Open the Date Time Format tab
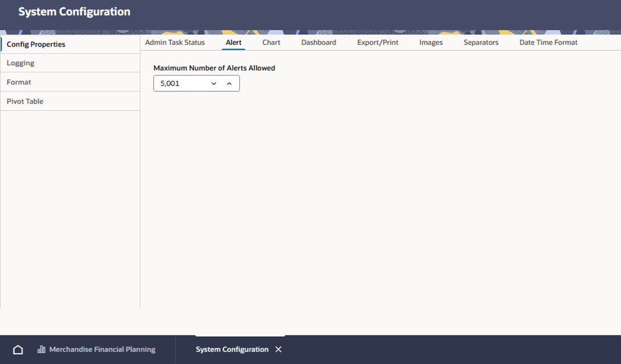The height and width of the screenshot is (364, 621). click(x=548, y=42)
